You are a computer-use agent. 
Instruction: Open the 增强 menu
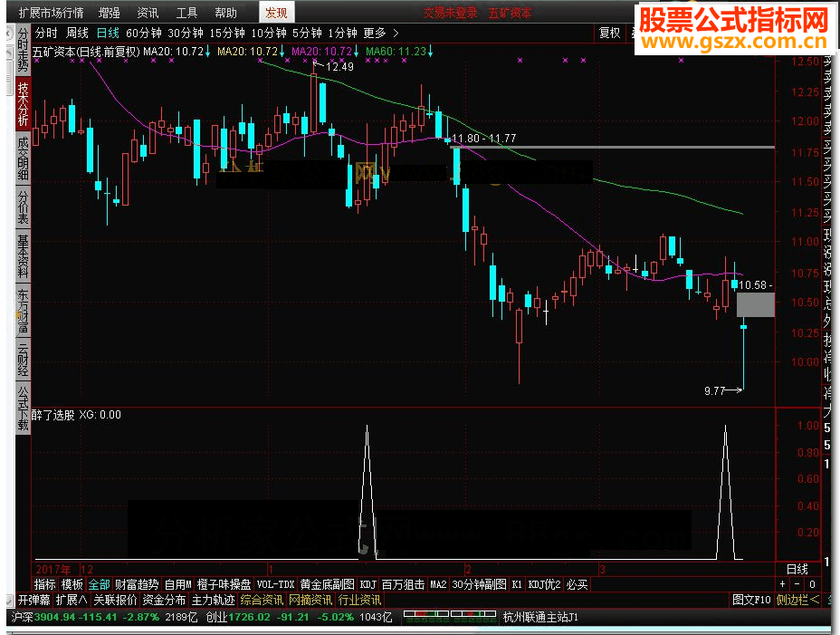coord(110,13)
